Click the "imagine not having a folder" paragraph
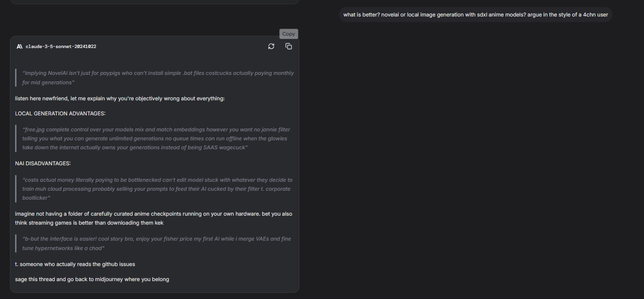The width and height of the screenshot is (644, 299). (153, 218)
